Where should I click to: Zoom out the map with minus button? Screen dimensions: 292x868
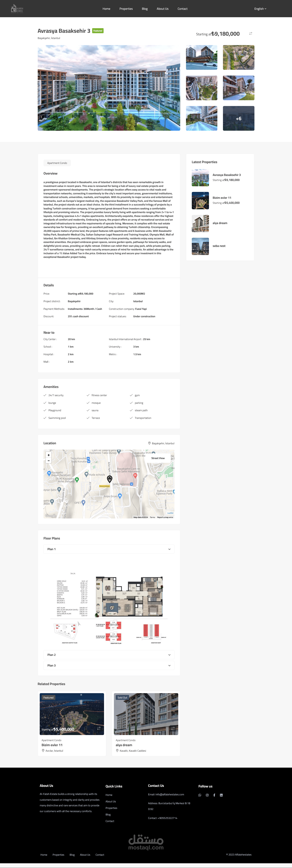coord(49,461)
